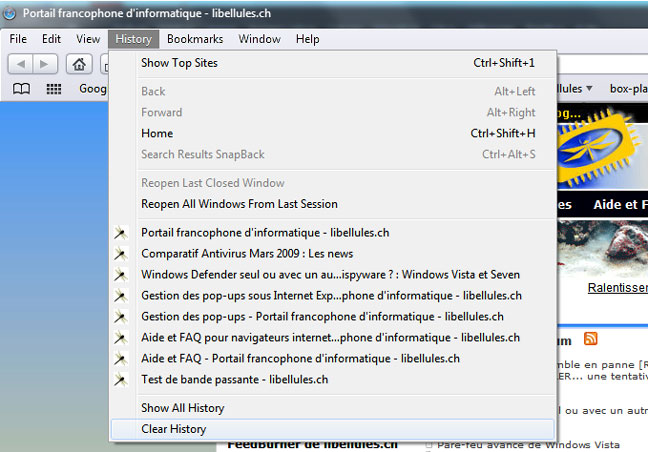Click the Forward navigation arrow button
This screenshot has height=452, width=648.
tap(45, 64)
